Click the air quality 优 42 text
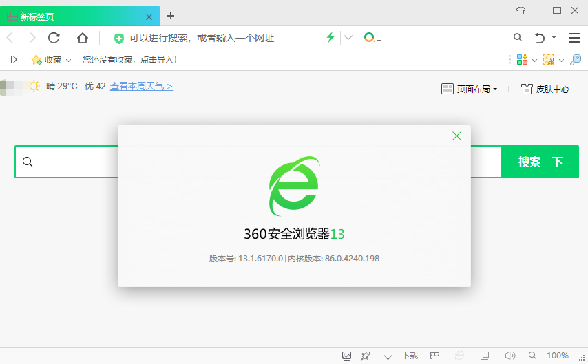Image resolution: width=588 pixels, height=364 pixels. pos(95,86)
